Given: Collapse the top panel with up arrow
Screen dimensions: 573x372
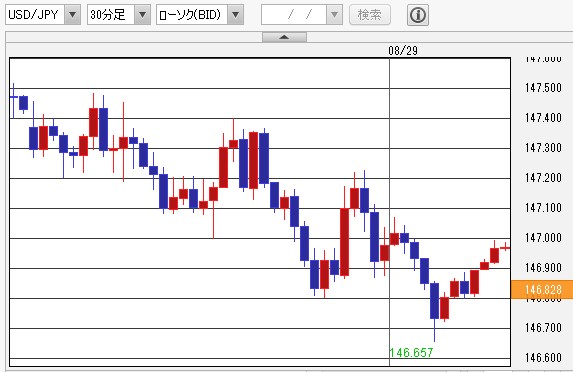Looking at the screenshot, I should coord(284,37).
